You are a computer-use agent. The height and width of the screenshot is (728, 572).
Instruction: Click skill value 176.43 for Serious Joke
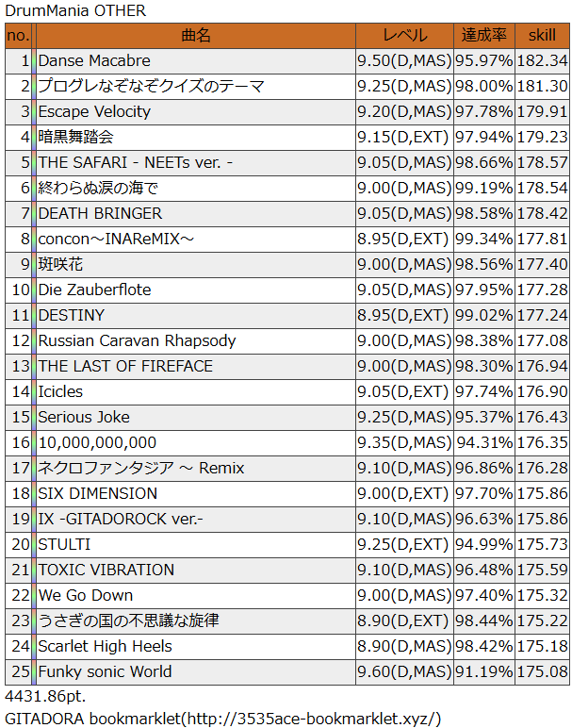pos(542,418)
